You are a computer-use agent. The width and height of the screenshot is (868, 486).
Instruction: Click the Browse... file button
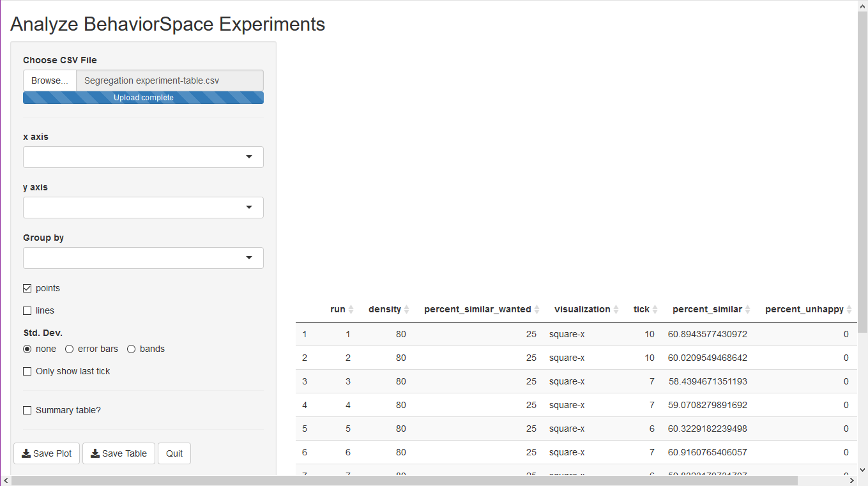(x=50, y=80)
